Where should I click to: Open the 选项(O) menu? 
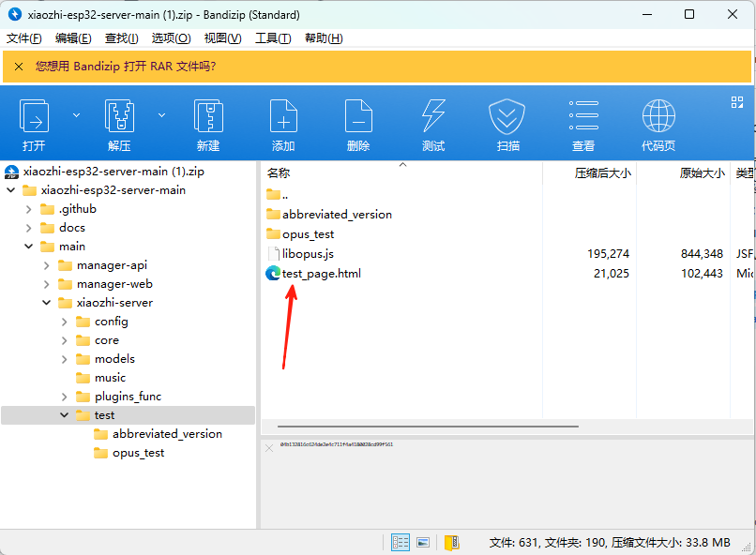pos(171,38)
